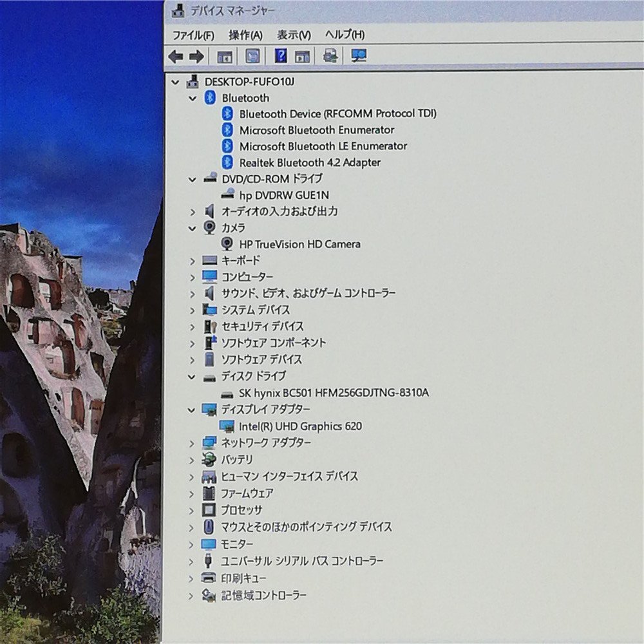
Task: Click the デバイス マネージャー title bar icon
Action: [x=178, y=11]
